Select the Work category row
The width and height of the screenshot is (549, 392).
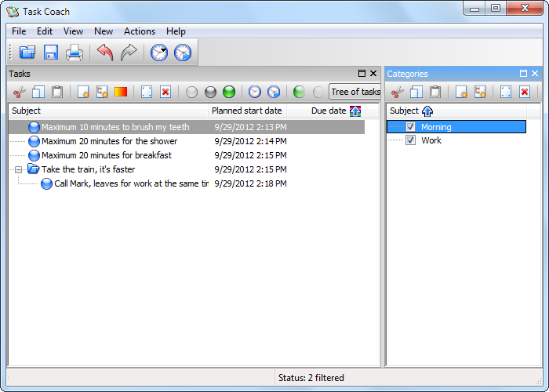[x=456, y=140]
